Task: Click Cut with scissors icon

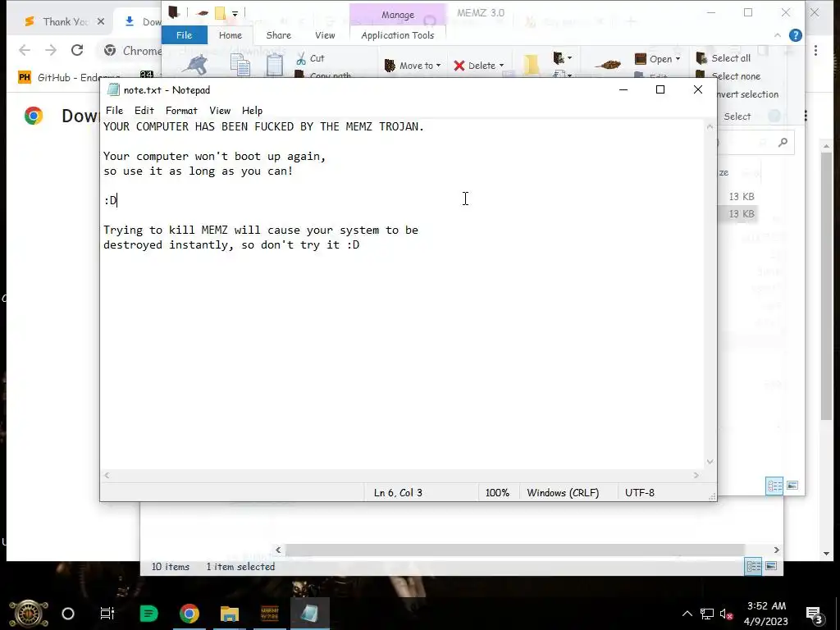Action: pyautogui.click(x=310, y=58)
